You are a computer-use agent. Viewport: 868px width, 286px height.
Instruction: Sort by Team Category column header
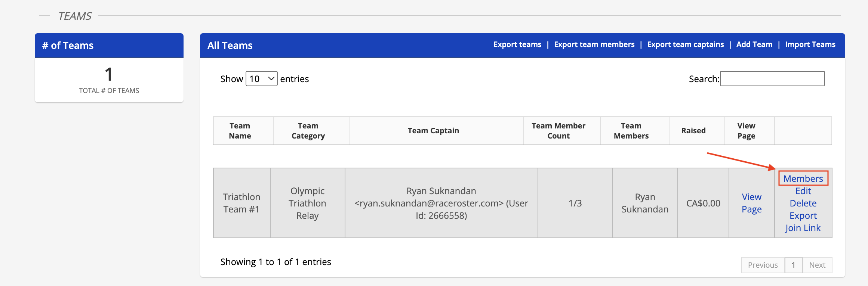pos(308,131)
